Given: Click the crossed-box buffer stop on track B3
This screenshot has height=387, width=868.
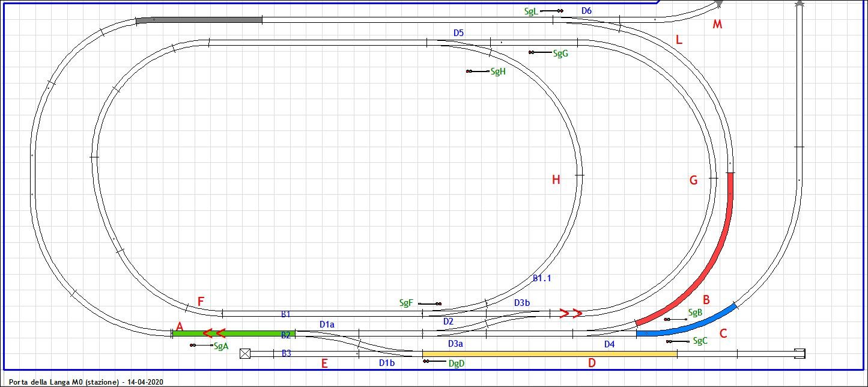Looking at the screenshot, I should point(245,353).
